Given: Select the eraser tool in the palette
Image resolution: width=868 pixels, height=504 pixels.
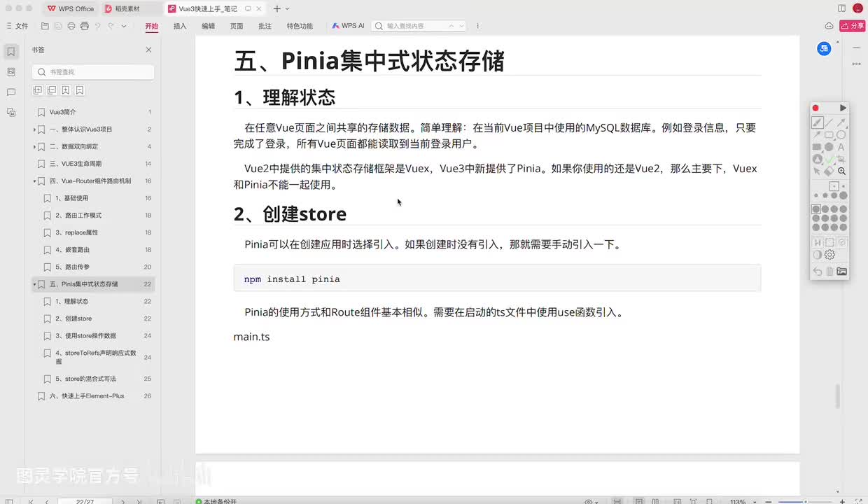Looking at the screenshot, I should pos(829,171).
